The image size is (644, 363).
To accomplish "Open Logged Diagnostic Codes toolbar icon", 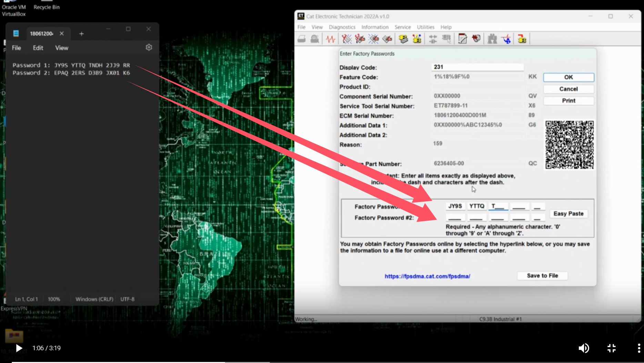I will [x=360, y=39].
